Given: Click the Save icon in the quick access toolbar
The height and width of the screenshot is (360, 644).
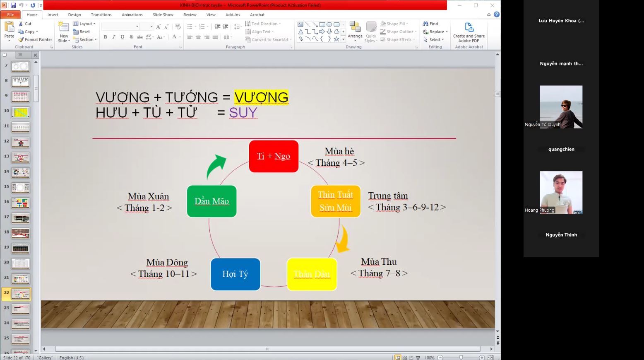Looking at the screenshot, I should tap(13, 5).
